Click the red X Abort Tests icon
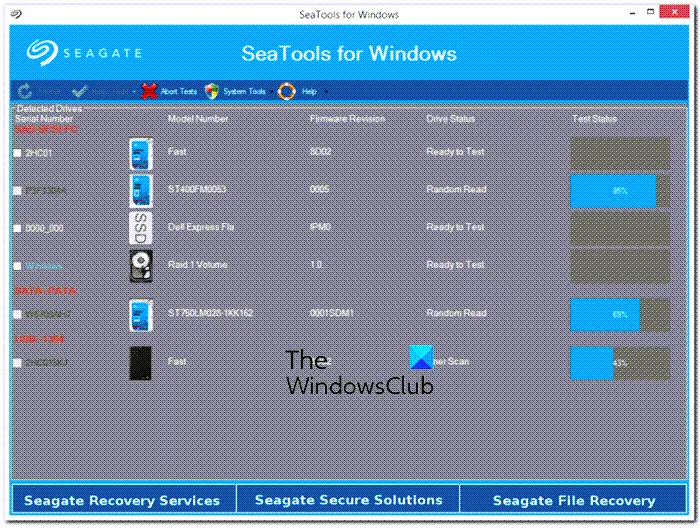Screen dimensions: 700x528 point(149,91)
